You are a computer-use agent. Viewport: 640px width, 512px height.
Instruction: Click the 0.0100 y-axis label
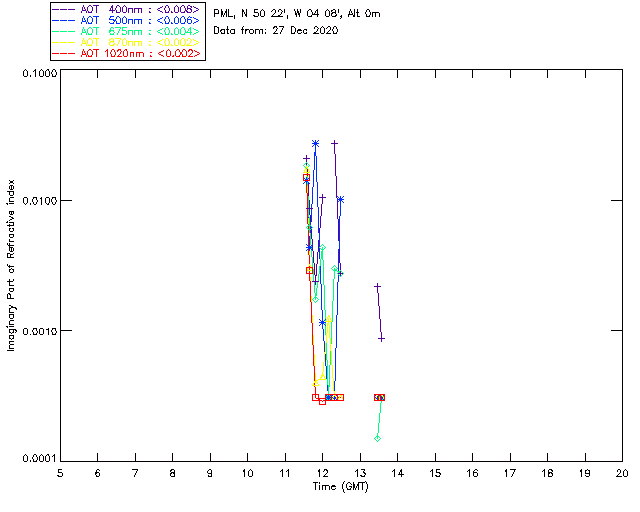tap(39, 201)
